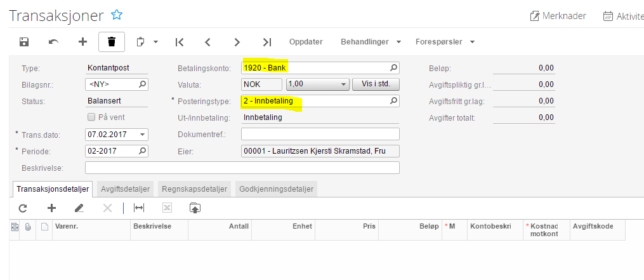
Task: Open the Trans.dato date picker dropdown
Action: [x=142, y=135]
